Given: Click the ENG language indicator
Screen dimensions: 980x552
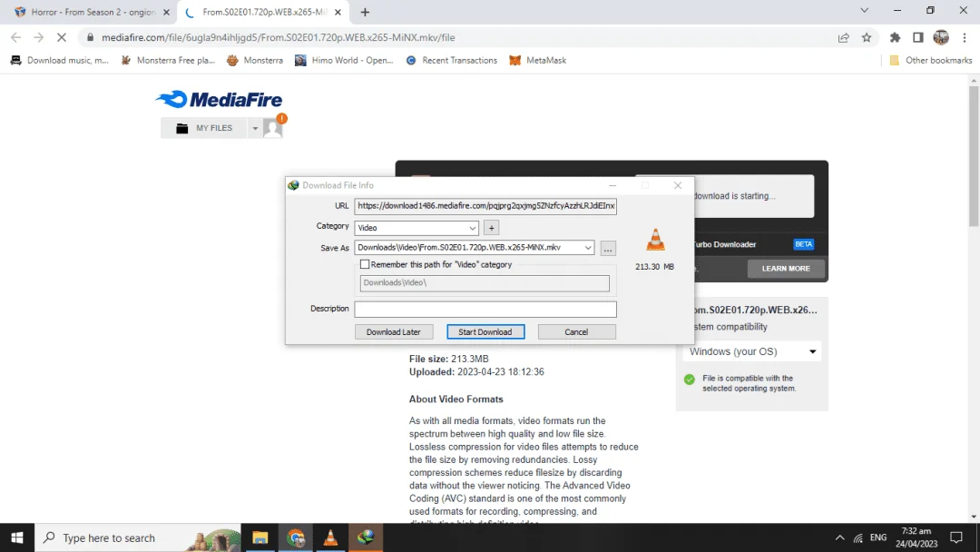Looking at the screenshot, I should point(878,537).
